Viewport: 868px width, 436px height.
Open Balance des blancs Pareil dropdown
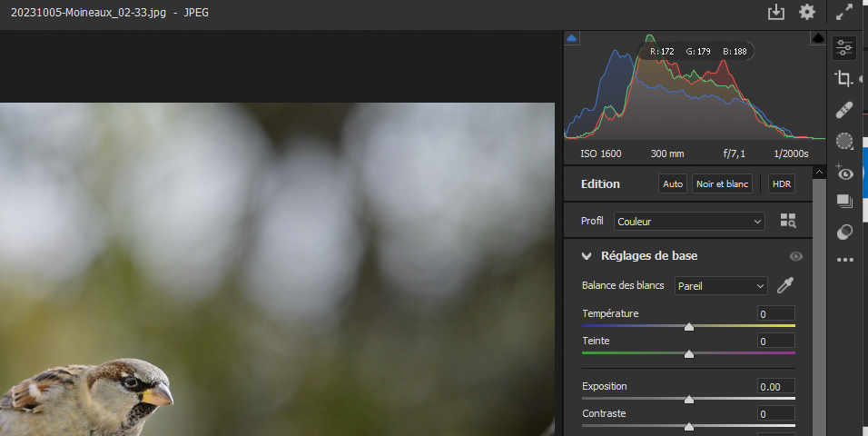(x=721, y=286)
